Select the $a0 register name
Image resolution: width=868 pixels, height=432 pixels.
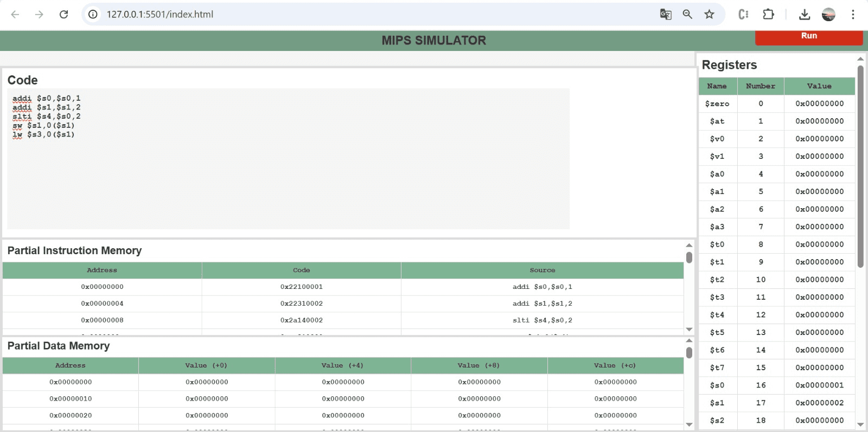click(x=717, y=174)
